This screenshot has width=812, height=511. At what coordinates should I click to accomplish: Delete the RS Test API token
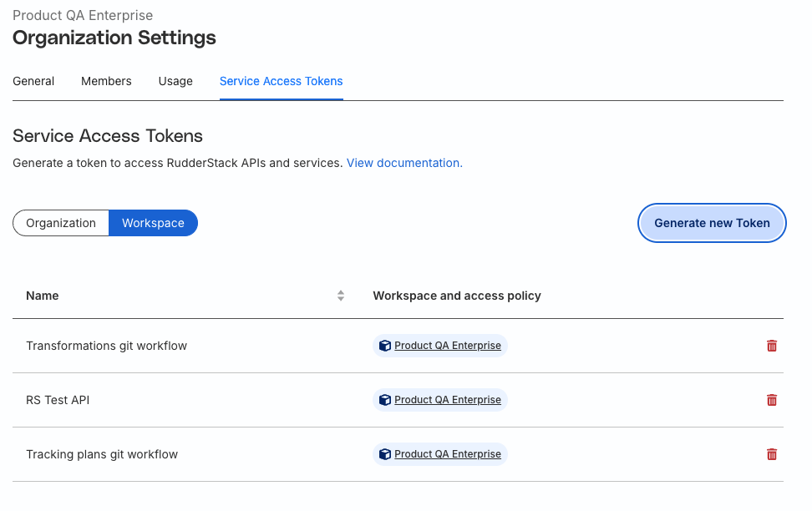tap(772, 400)
